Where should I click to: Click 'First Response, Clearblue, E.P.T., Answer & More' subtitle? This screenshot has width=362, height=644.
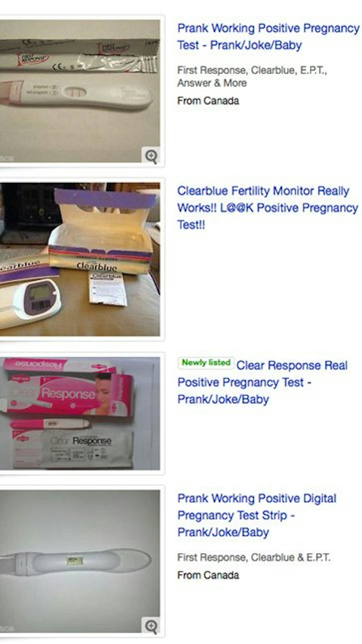(x=252, y=76)
